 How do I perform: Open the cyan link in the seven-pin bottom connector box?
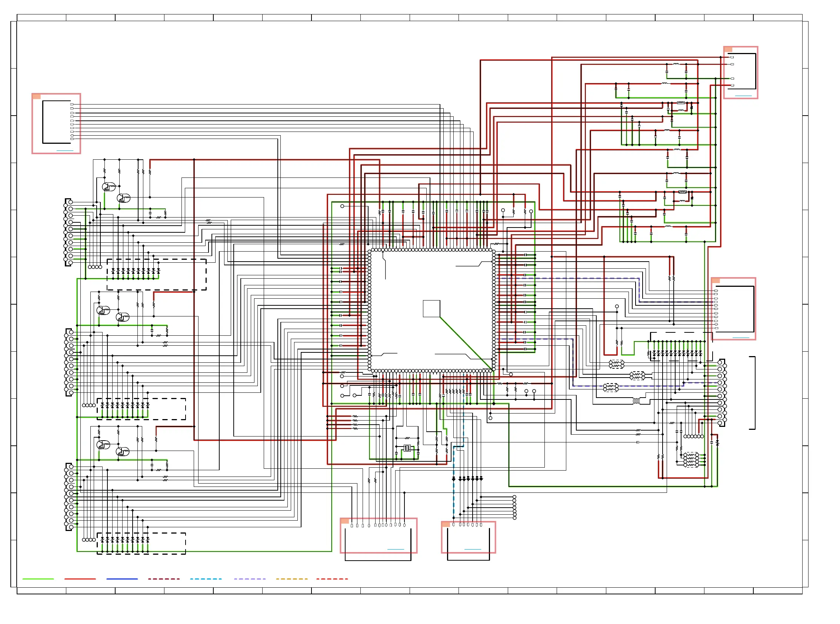pos(473,549)
